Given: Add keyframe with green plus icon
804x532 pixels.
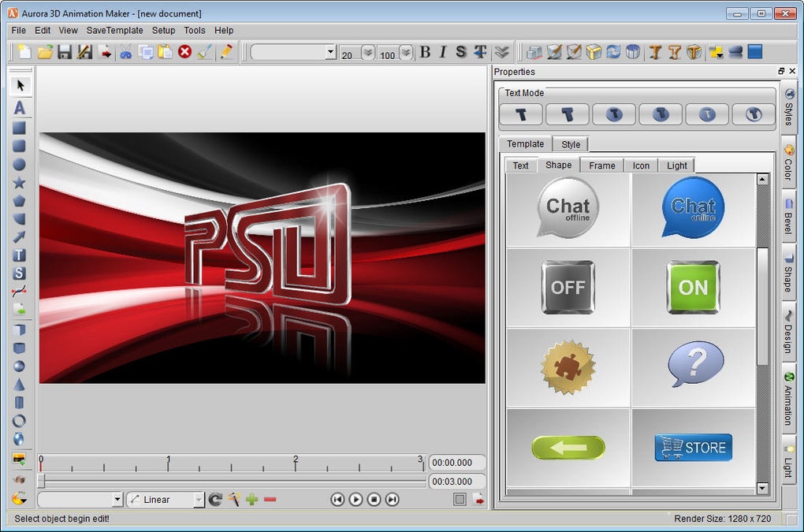Looking at the screenshot, I should click(251, 499).
